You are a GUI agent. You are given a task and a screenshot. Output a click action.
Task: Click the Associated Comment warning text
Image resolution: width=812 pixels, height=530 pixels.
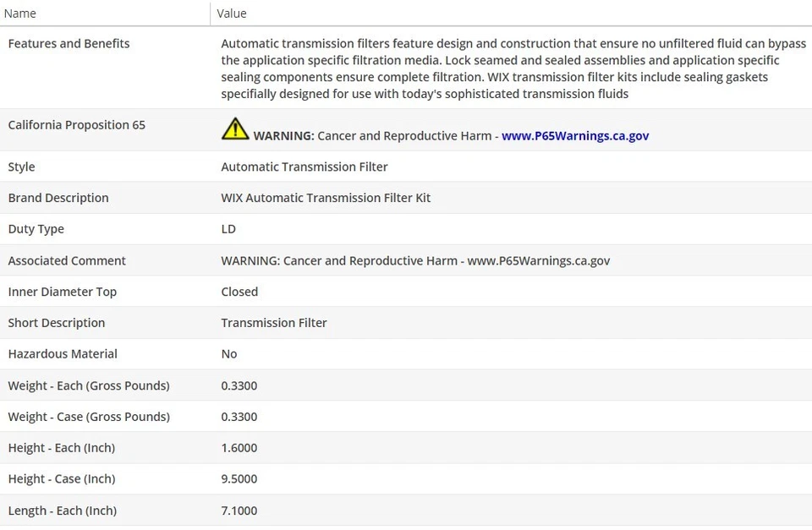tap(415, 260)
